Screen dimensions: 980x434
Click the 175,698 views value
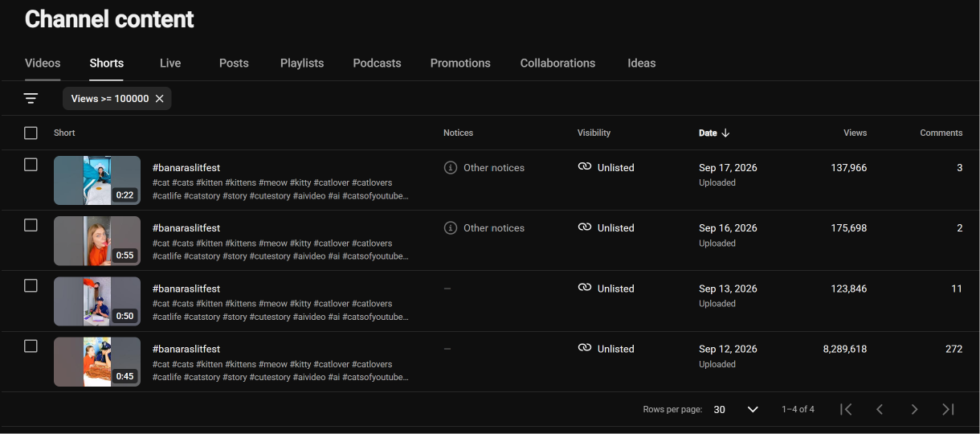tap(848, 228)
